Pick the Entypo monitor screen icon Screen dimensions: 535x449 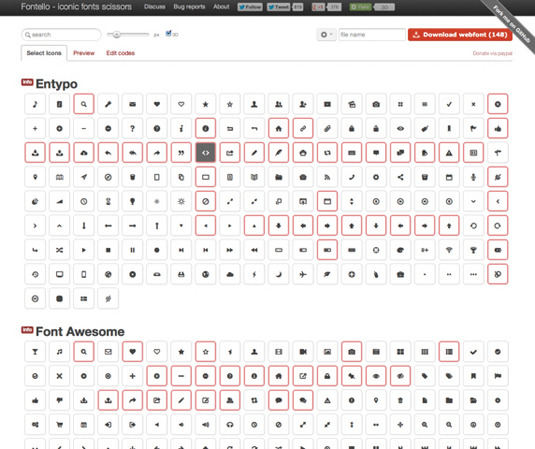(59, 274)
